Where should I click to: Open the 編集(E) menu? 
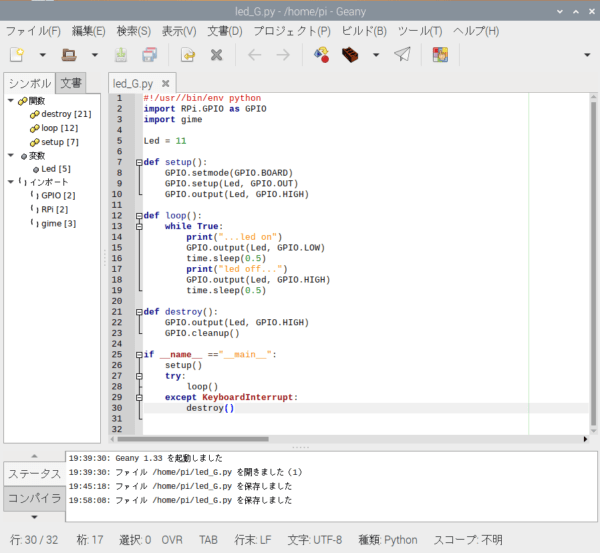[x=88, y=31]
